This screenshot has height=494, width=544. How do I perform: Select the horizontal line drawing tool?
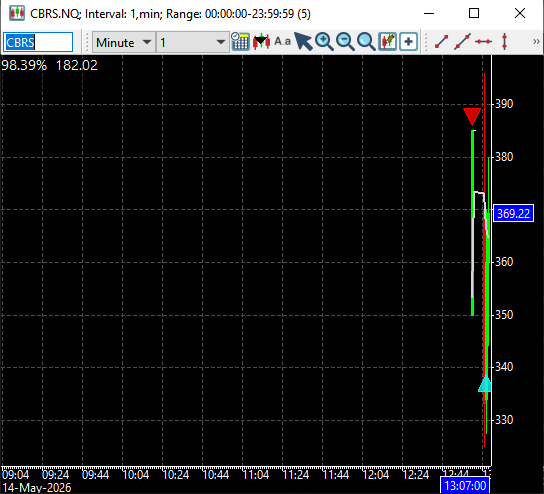(x=483, y=42)
